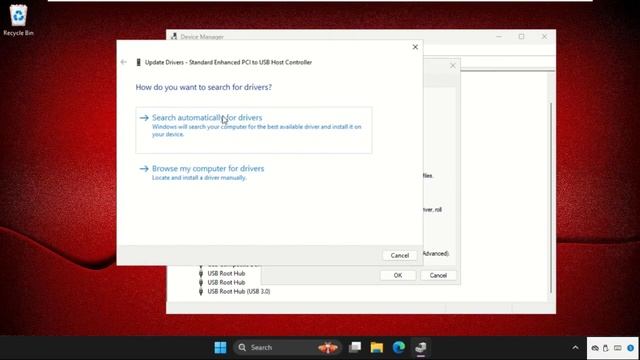The height and width of the screenshot is (360, 640).
Task: Go back using the Update Drivers arrow
Action: (x=124, y=62)
